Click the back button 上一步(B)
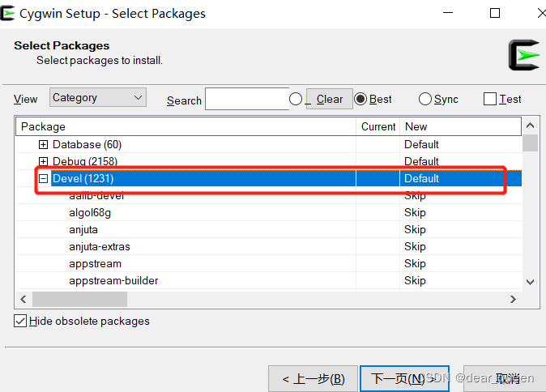The height and width of the screenshot is (392, 546). [313, 378]
